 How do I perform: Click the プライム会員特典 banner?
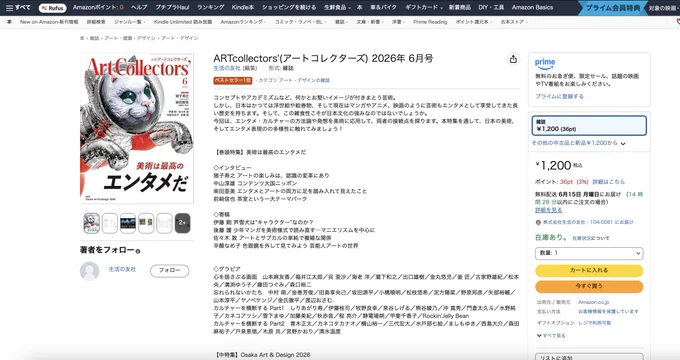point(613,8)
